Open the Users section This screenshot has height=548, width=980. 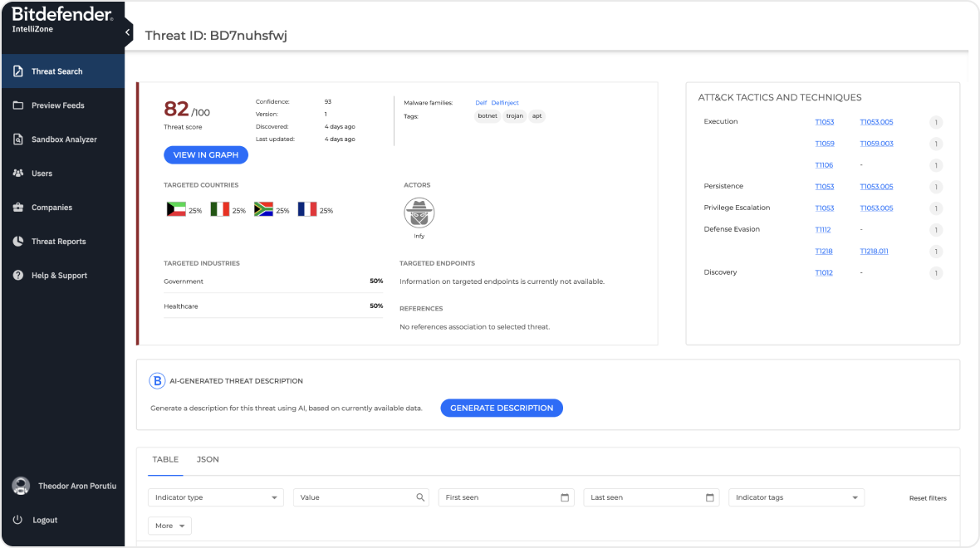point(41,173)
